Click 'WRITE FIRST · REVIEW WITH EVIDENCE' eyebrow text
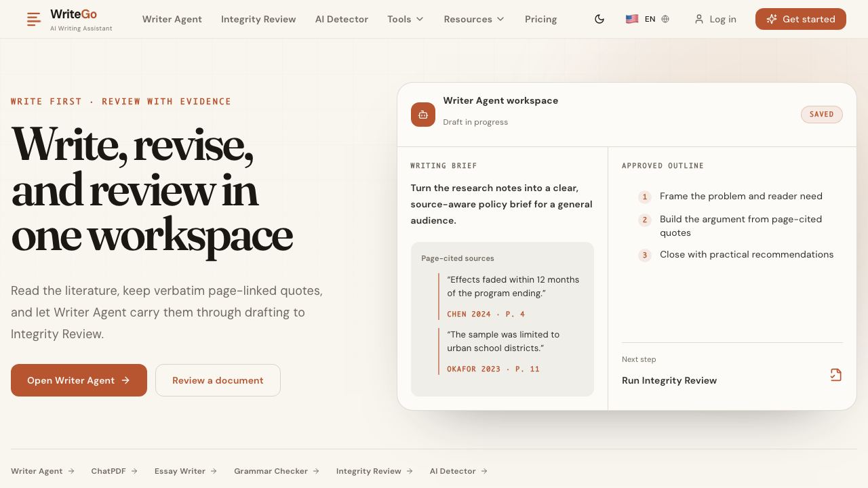 pos(121,102)
